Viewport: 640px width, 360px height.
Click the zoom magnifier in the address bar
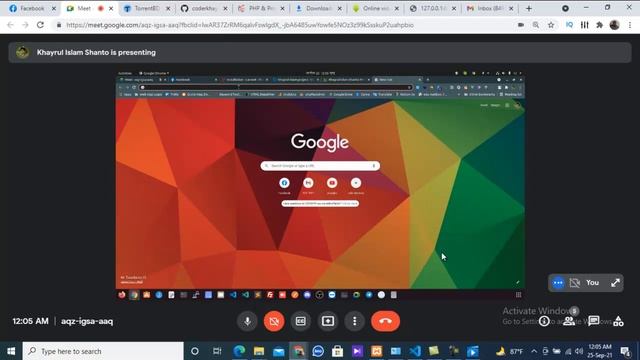(x=536, y=25)
